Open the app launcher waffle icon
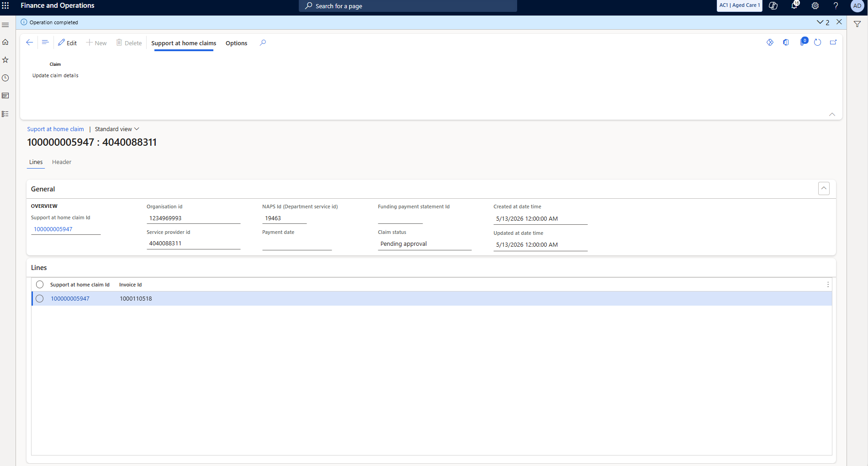Image resolution: width=868 pixels, height=466 pixels. point(5,5)
